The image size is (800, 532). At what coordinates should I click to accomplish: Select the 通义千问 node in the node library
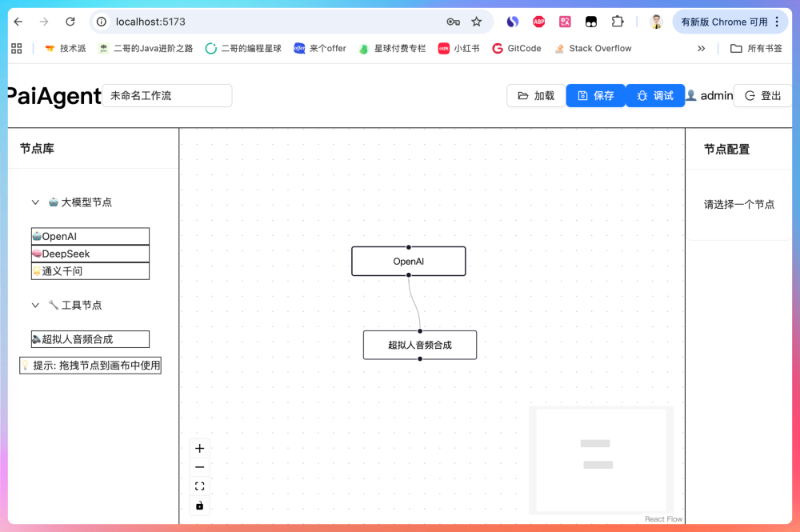coord(90,271)
